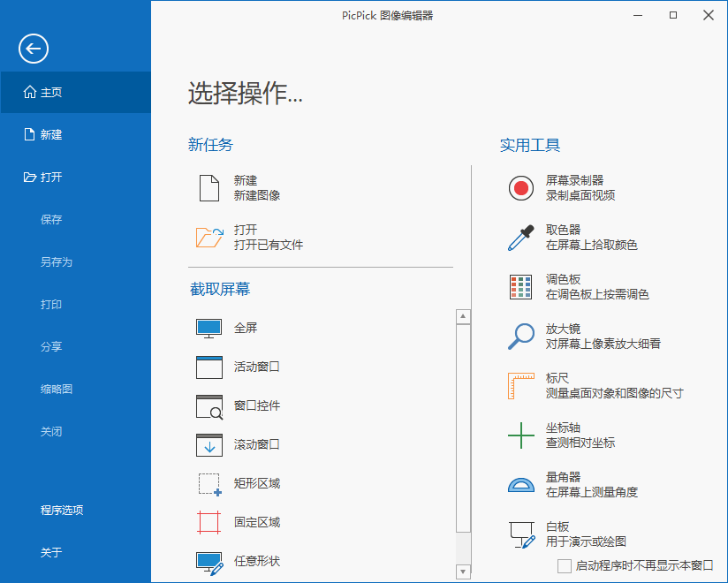Open 程序选项 in the sidebar

[x=62, y=511]
